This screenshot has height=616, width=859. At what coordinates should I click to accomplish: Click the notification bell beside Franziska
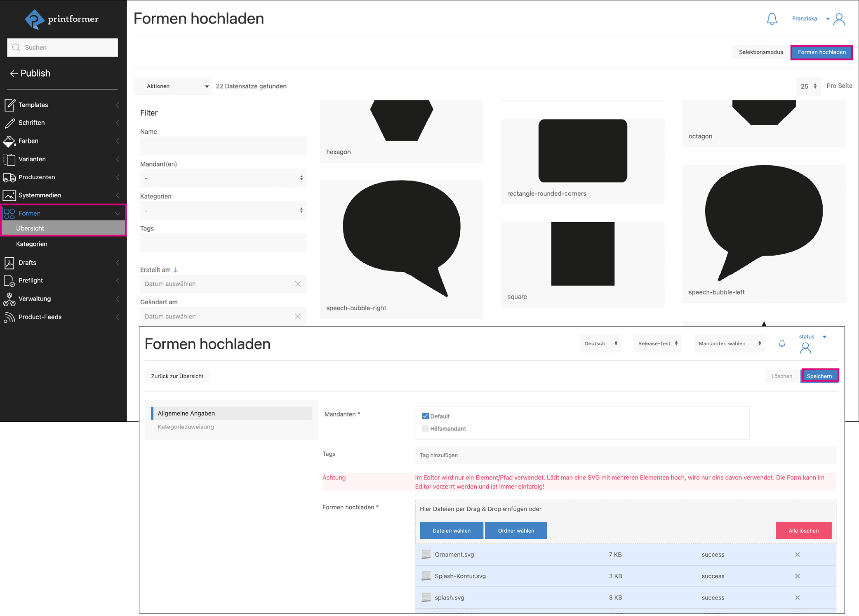772,19
